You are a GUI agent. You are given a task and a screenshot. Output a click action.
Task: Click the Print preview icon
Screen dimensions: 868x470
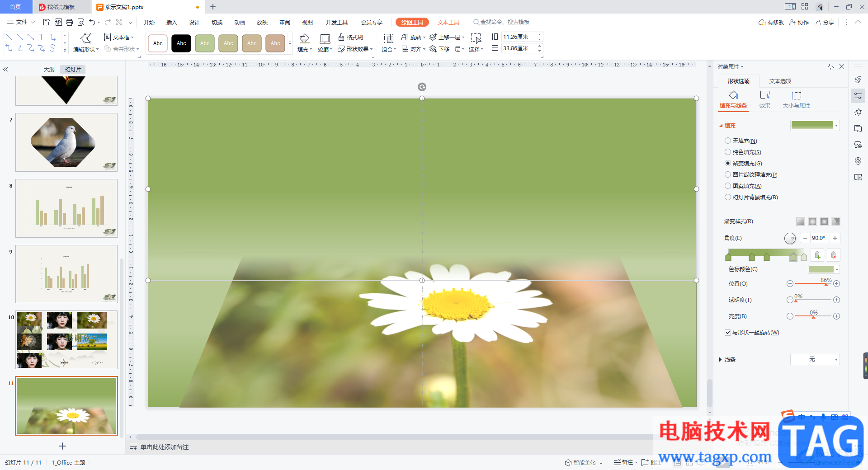tap(81, 22)
